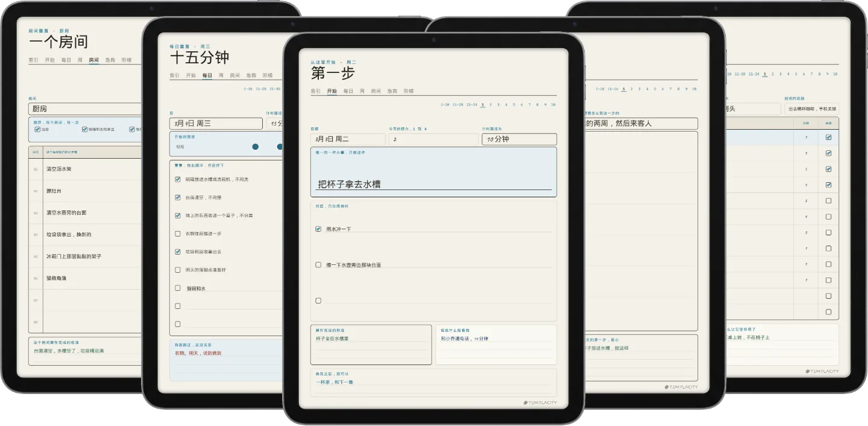Viewport: 868px width, 426px height.
Task: Jump to the 1-10 page range on 第一步 page
Action: 445,105
